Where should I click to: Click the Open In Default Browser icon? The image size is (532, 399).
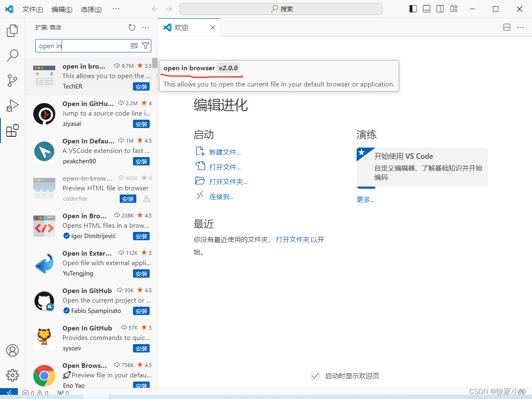coord(44,151)
